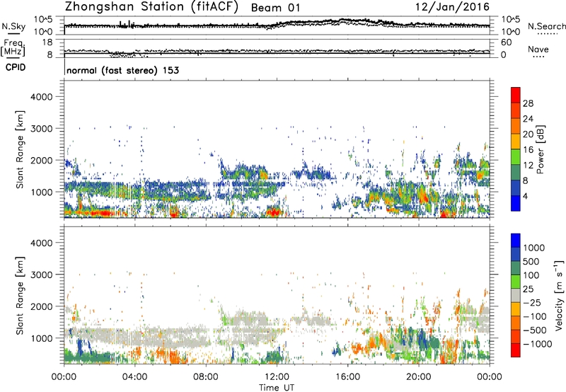
Task: Click the blue bottom of Power colorbar
Action: click(516, 203)
